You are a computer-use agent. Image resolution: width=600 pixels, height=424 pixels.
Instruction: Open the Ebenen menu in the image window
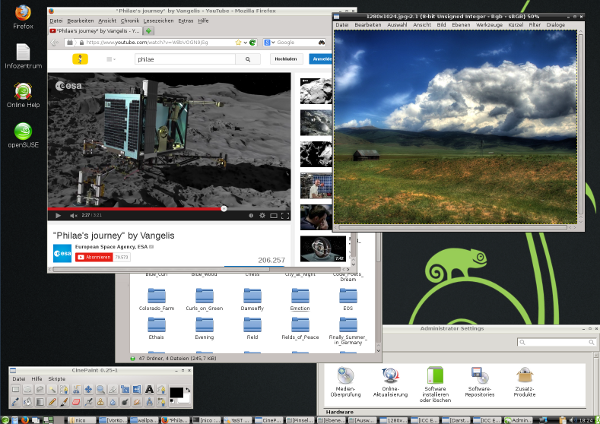click(x=461, y=25)
